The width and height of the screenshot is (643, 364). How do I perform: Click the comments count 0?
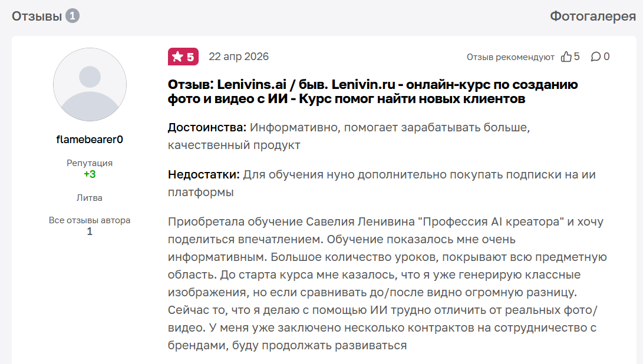606,57
